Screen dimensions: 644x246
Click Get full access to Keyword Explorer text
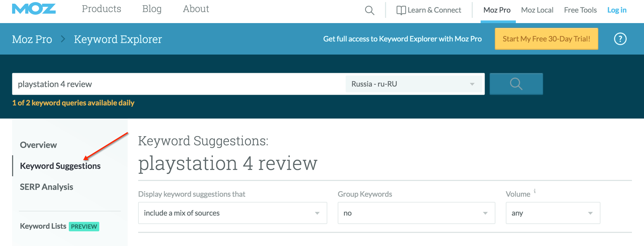coord(402,39)
